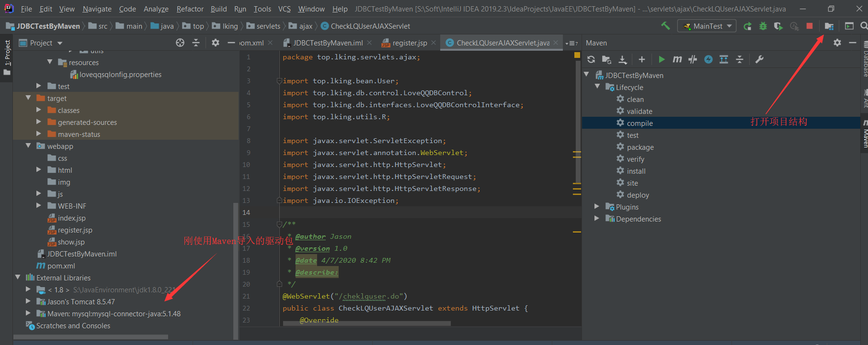Generate sources and update folders icon

pyautogui.click(x=606, y=59)
